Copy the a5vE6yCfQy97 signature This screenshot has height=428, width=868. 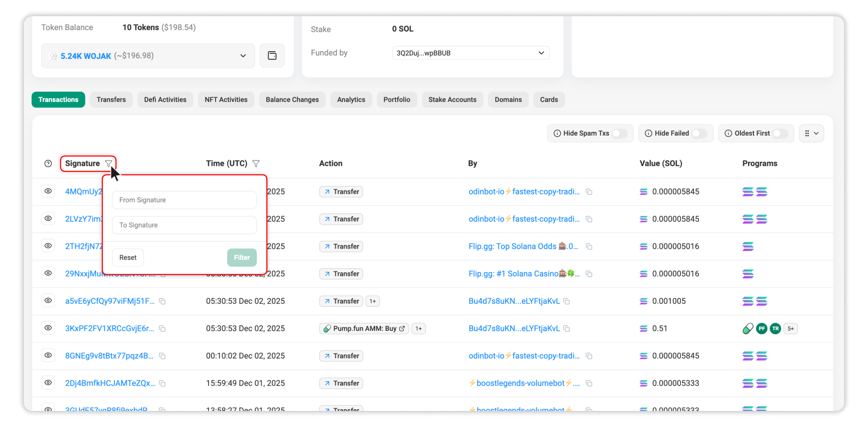(162, 301)
